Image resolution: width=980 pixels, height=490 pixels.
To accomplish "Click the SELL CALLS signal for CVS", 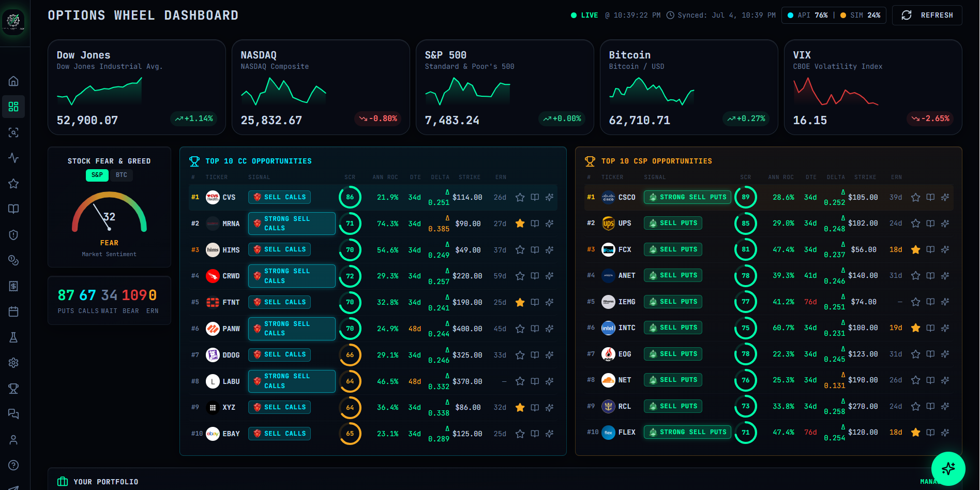I will (x=279, y=197).
